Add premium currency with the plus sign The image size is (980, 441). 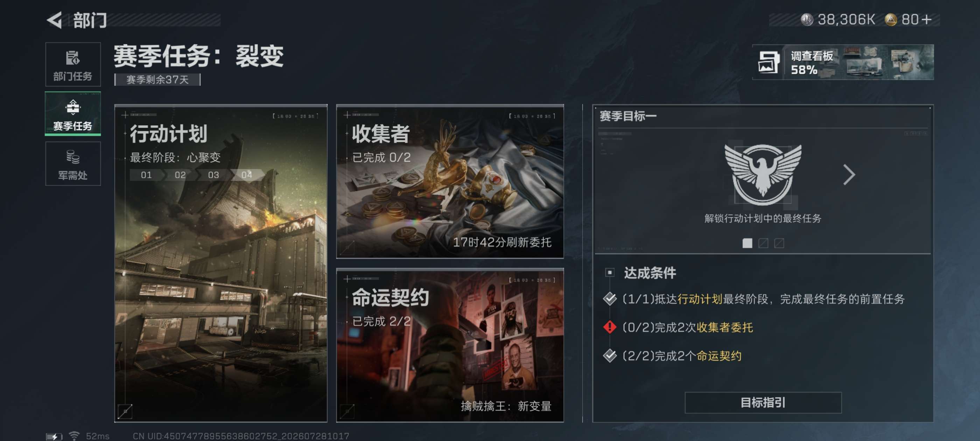(x=927, y=19)
